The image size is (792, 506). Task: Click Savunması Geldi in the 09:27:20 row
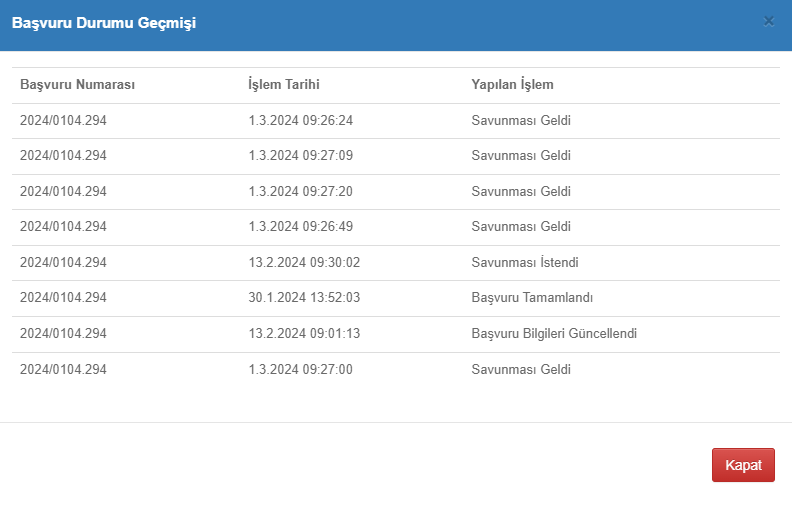521,191
